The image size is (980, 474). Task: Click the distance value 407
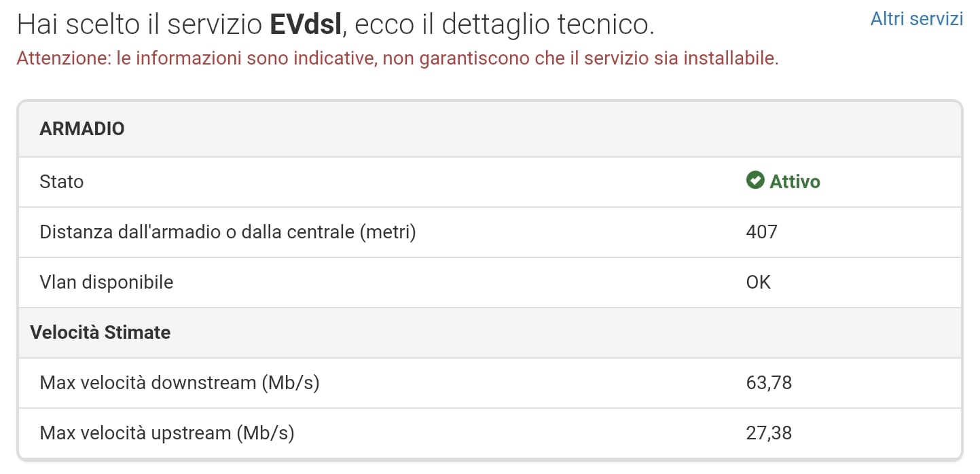coord(761,232)
